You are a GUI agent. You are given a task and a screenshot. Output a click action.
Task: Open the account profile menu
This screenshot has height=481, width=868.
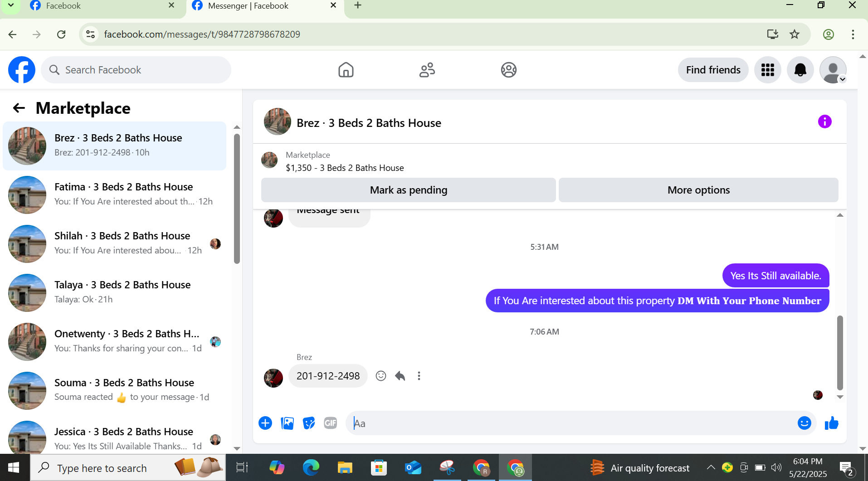tap(833, 70)
